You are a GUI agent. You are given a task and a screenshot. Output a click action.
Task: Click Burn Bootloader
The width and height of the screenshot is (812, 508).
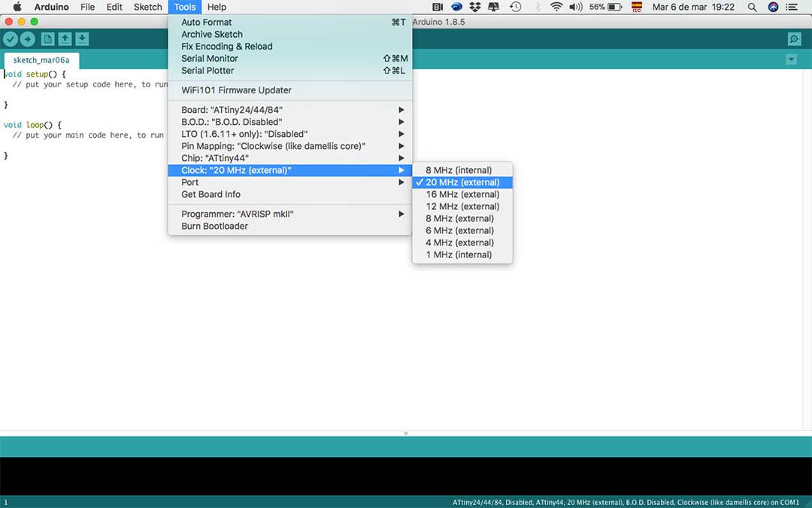(x=290, y=226)
